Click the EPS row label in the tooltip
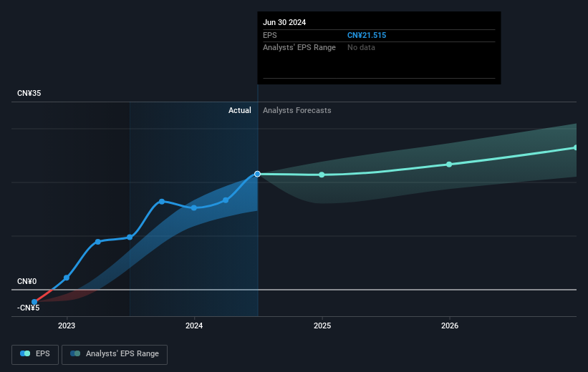Image resolution: width=588 pixels, height=372 pixels. [269, 35]
